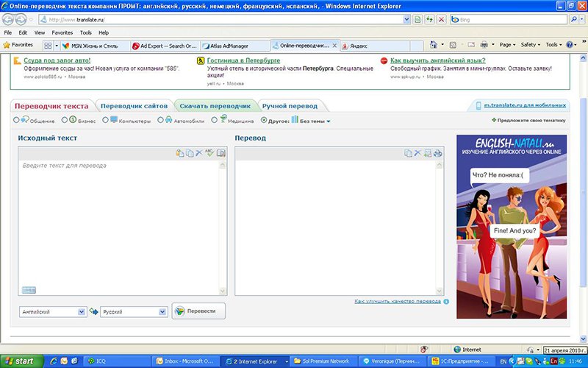Open the source language dropdown Английский
The width and height of the screenshot is (588, 368).
(x=53, y=311)
